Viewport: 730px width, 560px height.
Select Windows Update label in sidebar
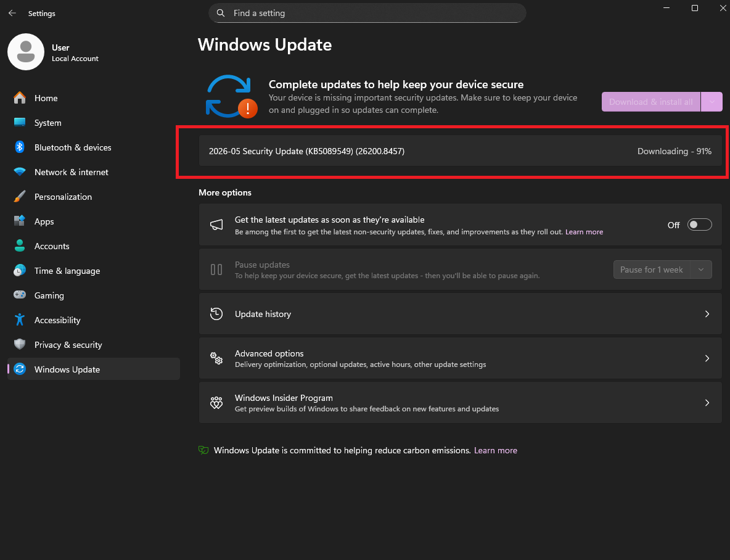[67, 369]
